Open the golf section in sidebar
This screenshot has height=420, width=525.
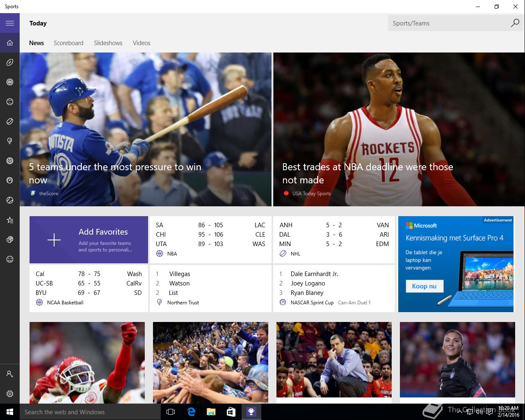[10, 141]
